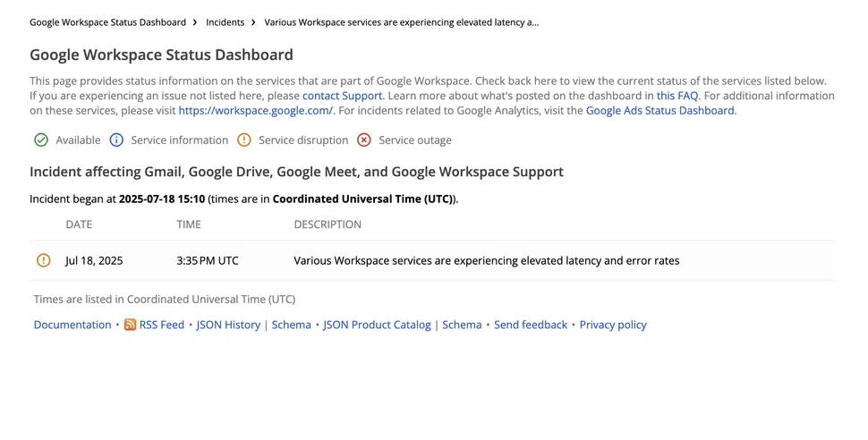
Task: Click the RSS Feed orange icon
Action: coord(130,325)
